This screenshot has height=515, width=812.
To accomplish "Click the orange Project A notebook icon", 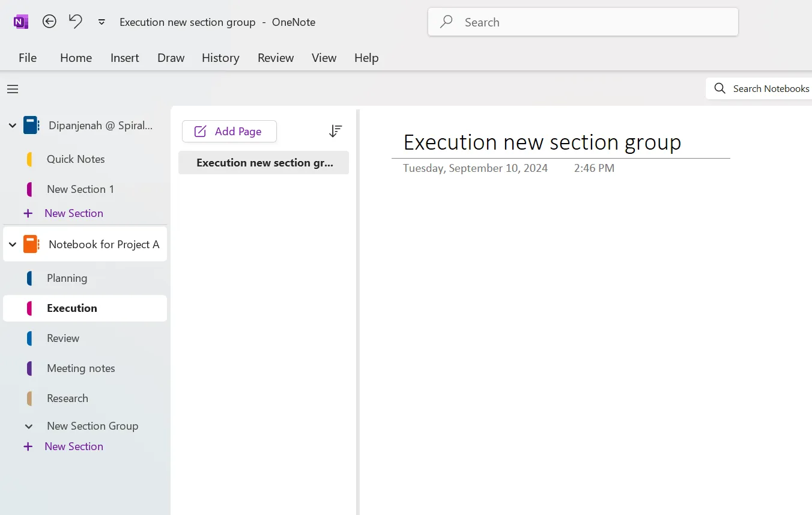I will coord(31,244).
